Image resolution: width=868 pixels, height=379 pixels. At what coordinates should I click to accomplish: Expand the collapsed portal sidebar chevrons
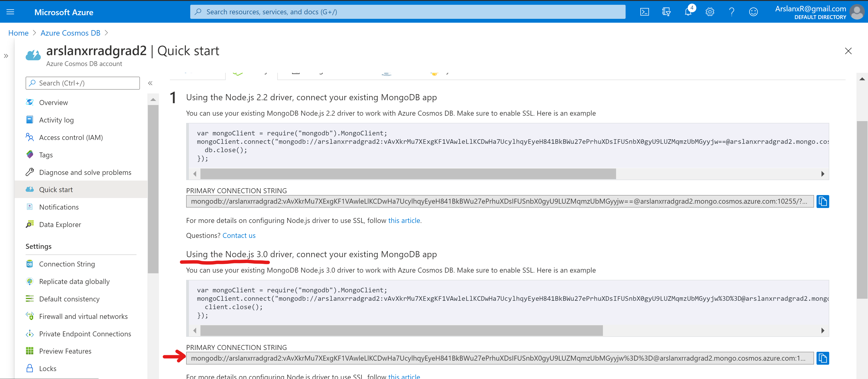[x=6, y=56]
